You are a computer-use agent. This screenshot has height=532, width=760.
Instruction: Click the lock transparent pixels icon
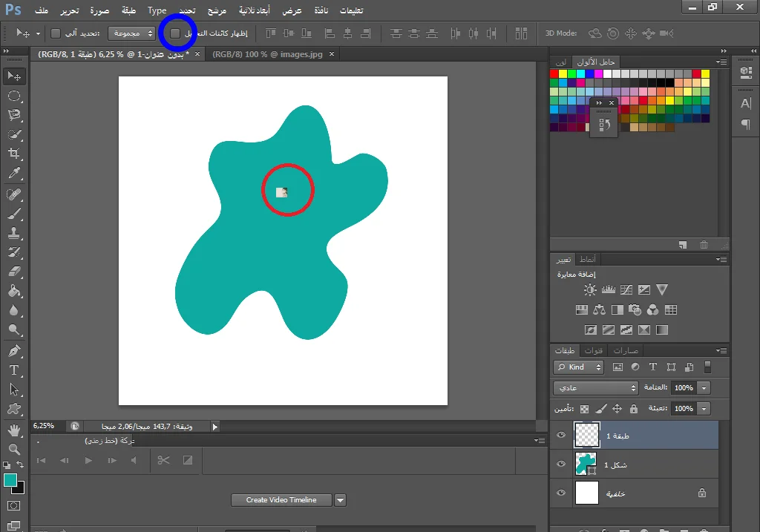[x=584, y=409]
